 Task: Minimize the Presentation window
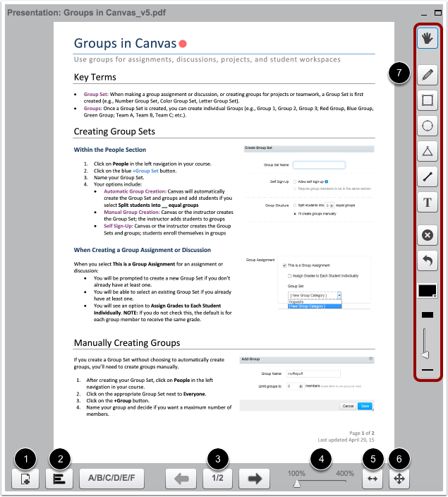[x=424, y=13]
